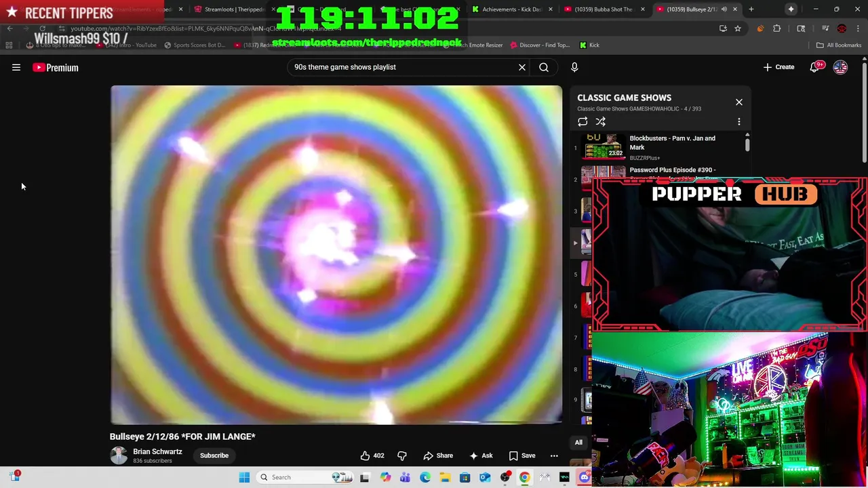The height and width of the screenshot is (488, 868).
Task: Play Blockbusters - Pam v. Jan and Mark
Action: coord(604,146)
